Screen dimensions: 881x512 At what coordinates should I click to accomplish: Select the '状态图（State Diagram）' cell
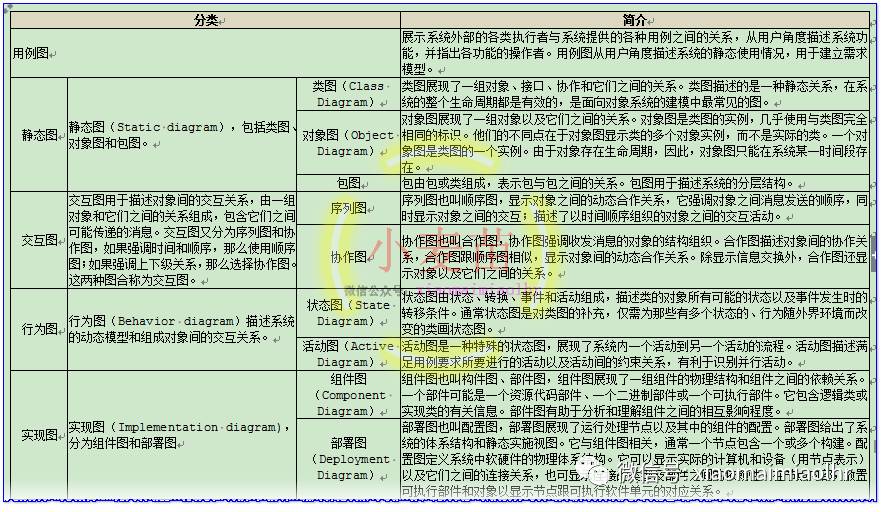pos(348,313)
